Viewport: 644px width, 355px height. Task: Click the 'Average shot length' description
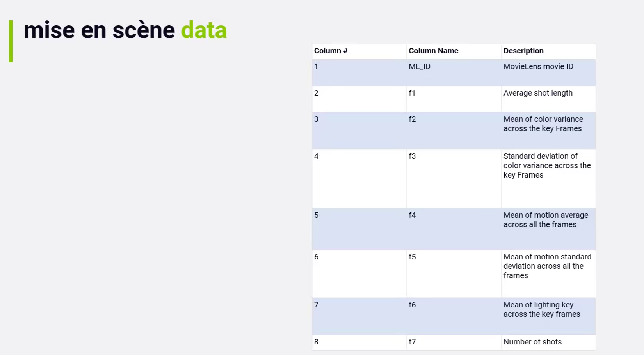click(x=538, y=93)
